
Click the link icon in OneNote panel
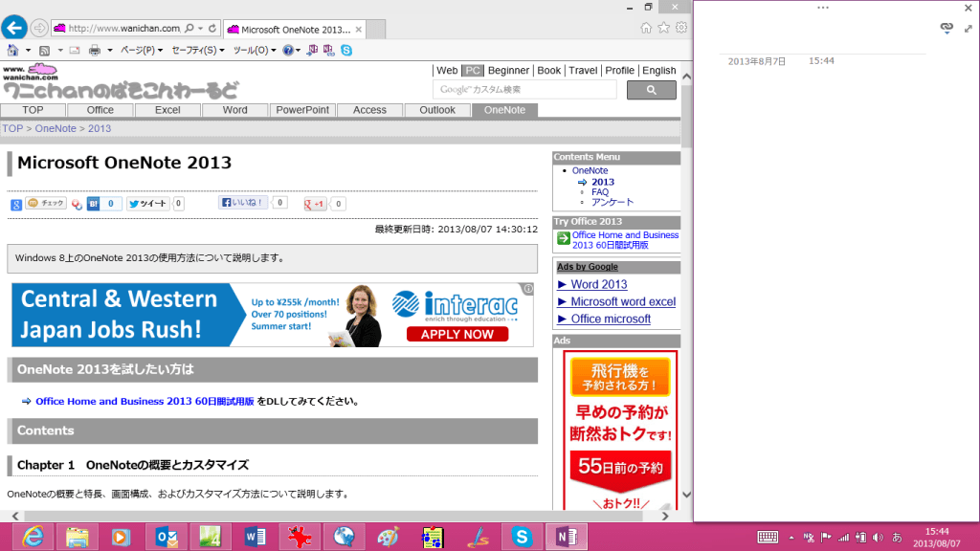pos(947,28)
